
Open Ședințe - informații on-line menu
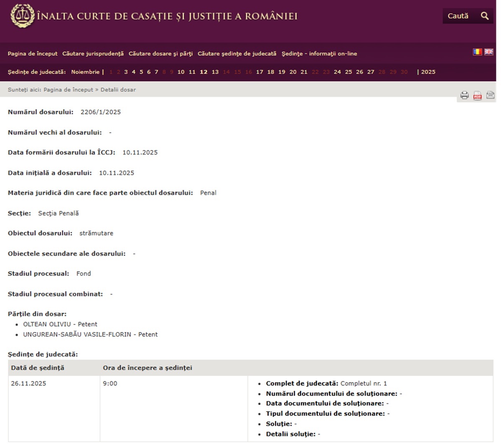[319, 53]
